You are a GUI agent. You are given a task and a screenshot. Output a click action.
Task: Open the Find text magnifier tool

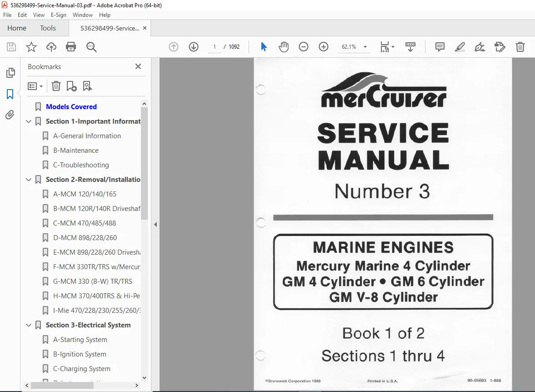(x=91, y=47)
